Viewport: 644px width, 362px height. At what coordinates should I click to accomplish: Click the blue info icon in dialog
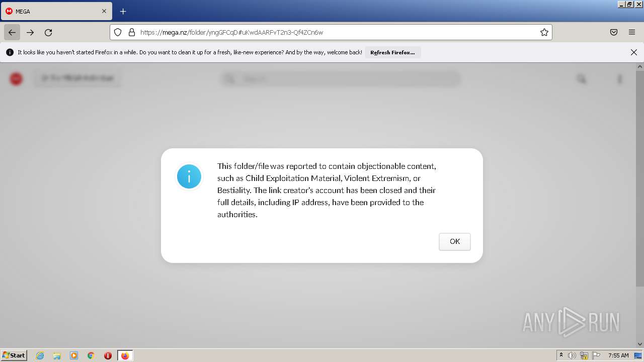coord(189,176)
